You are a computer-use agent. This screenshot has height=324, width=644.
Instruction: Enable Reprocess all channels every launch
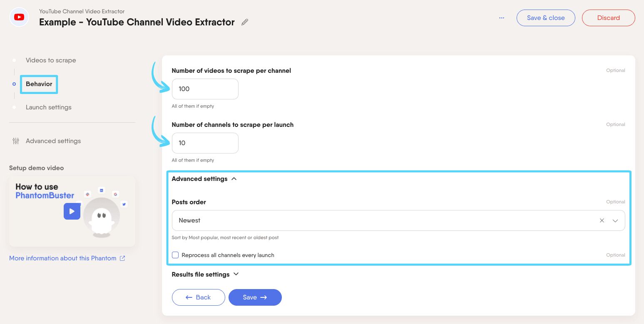pyautogui.click(x=175, y=255)
